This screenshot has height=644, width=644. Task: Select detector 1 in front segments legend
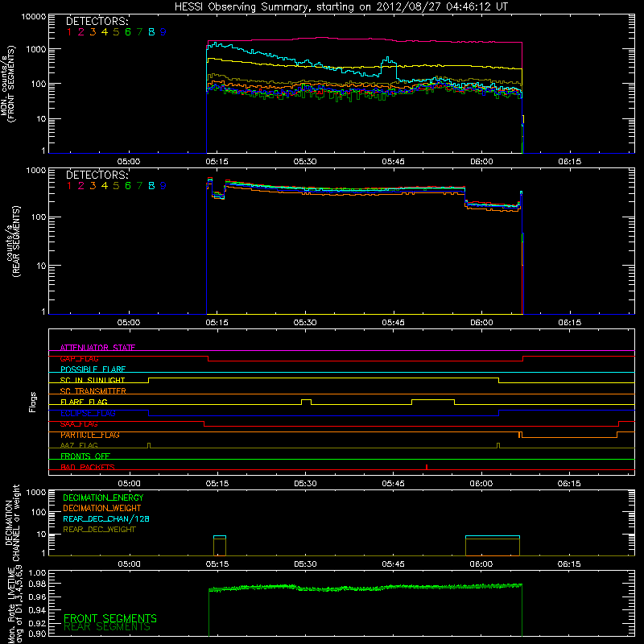point(69,32)
